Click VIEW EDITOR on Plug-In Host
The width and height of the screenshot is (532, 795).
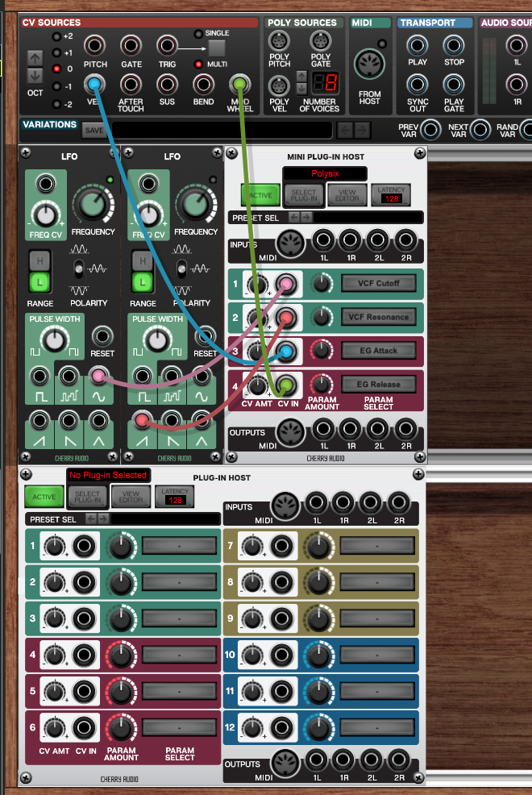tap(131, 497)
